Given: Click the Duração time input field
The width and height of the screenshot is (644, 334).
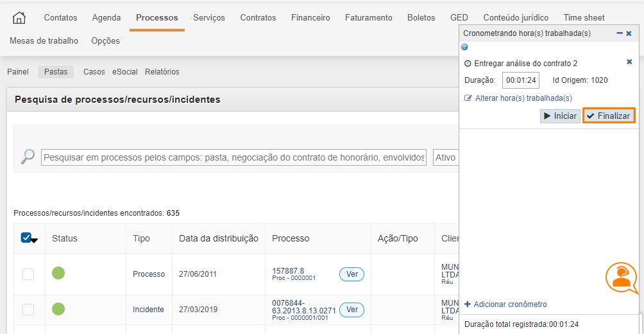Looking at the screenshot, I should point(520,80).
